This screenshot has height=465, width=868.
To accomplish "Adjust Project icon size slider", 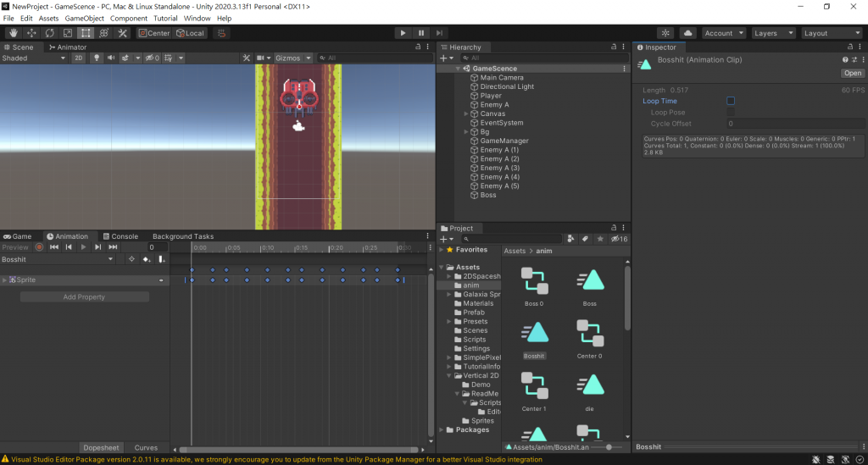I will point(609,447).
